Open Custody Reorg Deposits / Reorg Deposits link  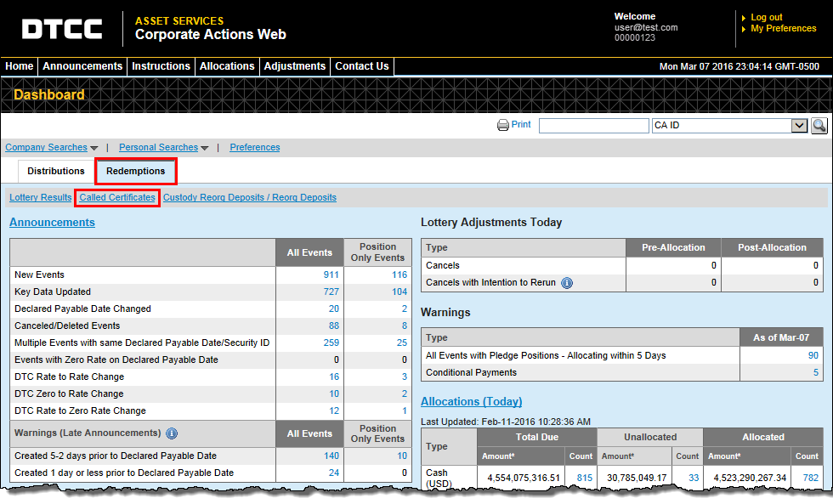(250, 197)
